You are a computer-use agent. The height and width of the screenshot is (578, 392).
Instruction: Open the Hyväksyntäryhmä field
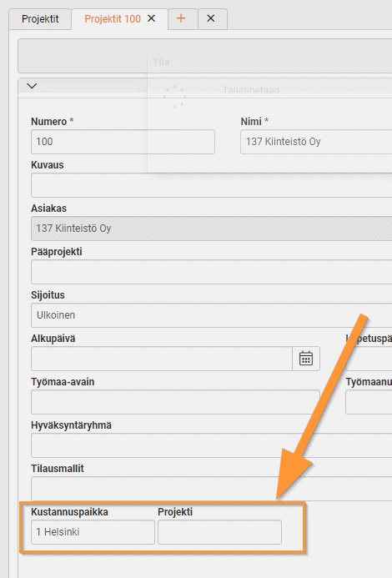(211, 445)
